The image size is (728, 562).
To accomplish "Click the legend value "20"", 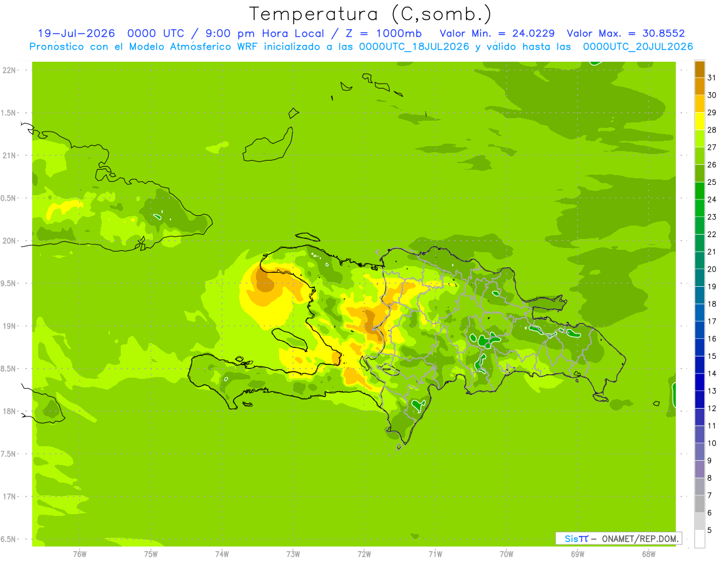I will click(712, 269).
